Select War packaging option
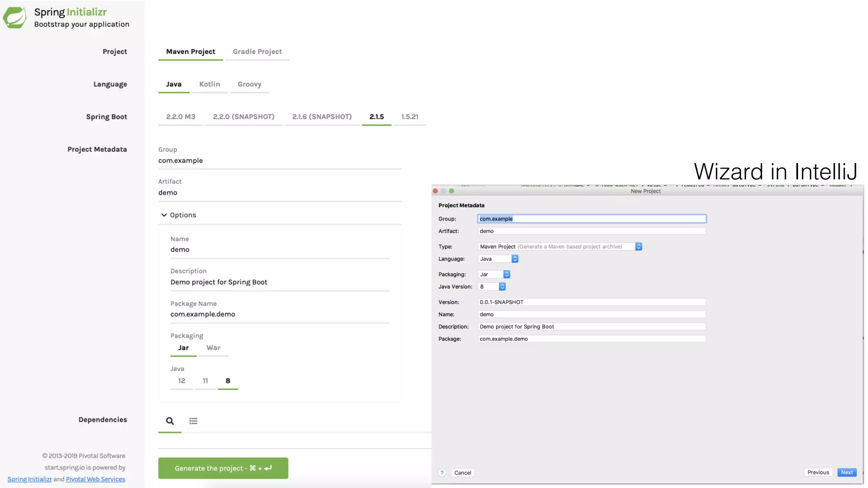Screen dimensions: 868x488 click(213, 348)
